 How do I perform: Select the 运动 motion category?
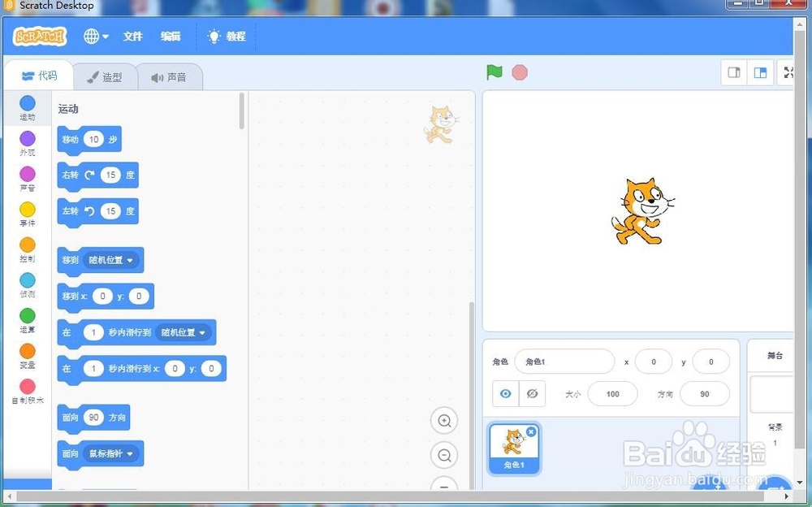pos(28,108)
